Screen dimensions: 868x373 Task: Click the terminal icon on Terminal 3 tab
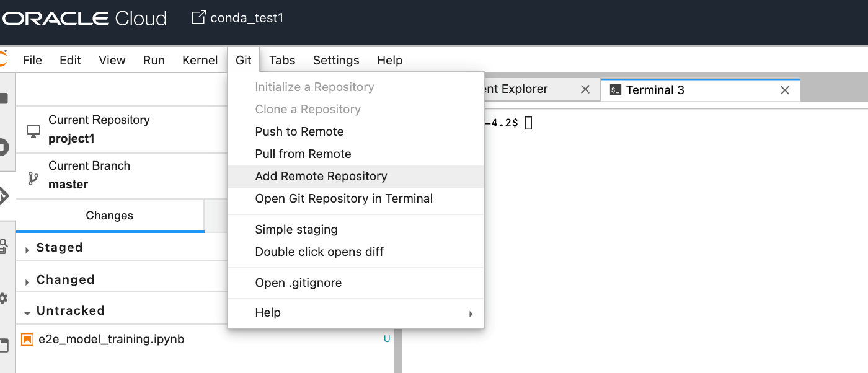615,90
